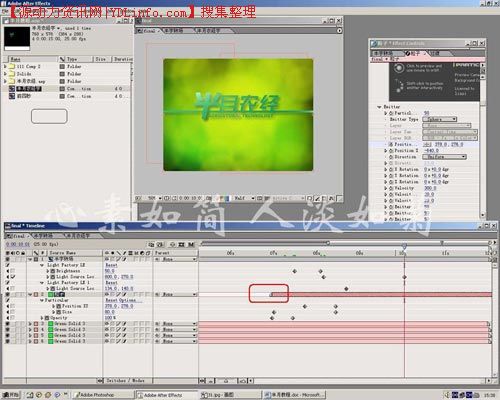Switch to second tab in Timeline window
The image size is (500, 400).
pos(44,236)
